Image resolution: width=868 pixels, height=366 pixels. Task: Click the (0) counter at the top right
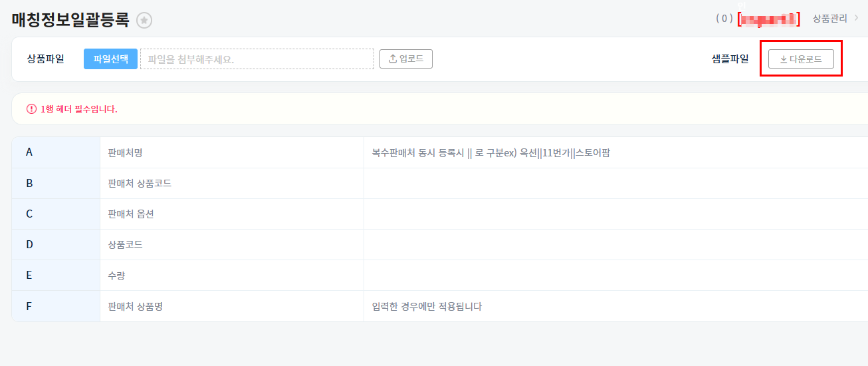(x=724, y=19)
